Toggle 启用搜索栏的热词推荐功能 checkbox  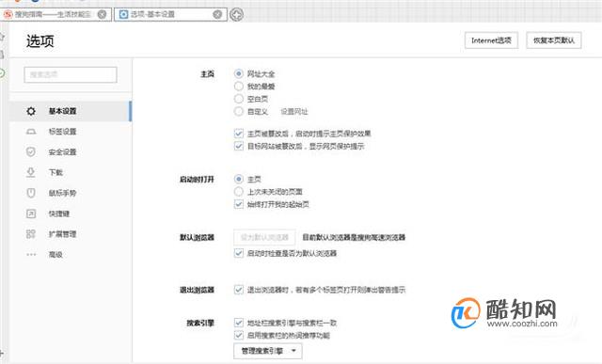[238, 335]
